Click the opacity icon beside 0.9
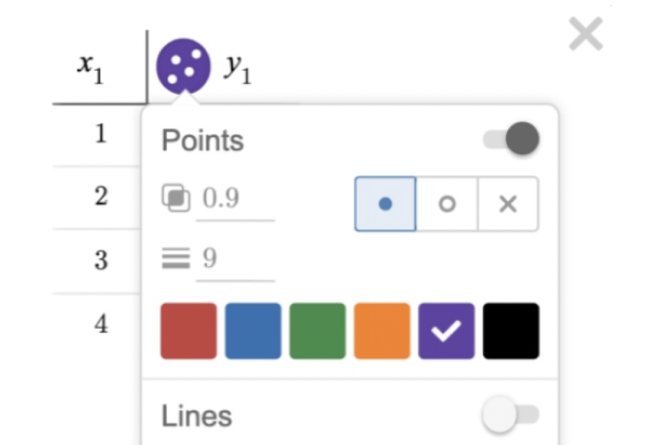This screenshot has height=445, width=668. (175, 199)
